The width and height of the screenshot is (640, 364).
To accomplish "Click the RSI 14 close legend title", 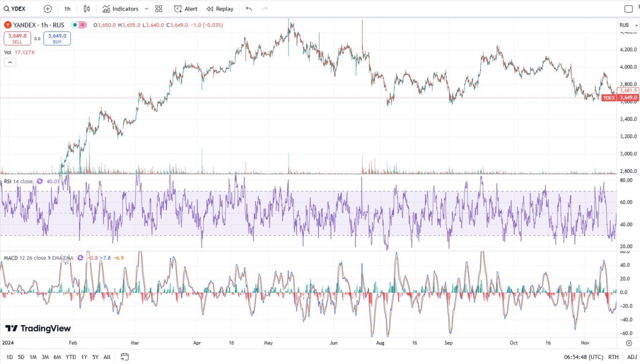I will [x=18, y=181].
